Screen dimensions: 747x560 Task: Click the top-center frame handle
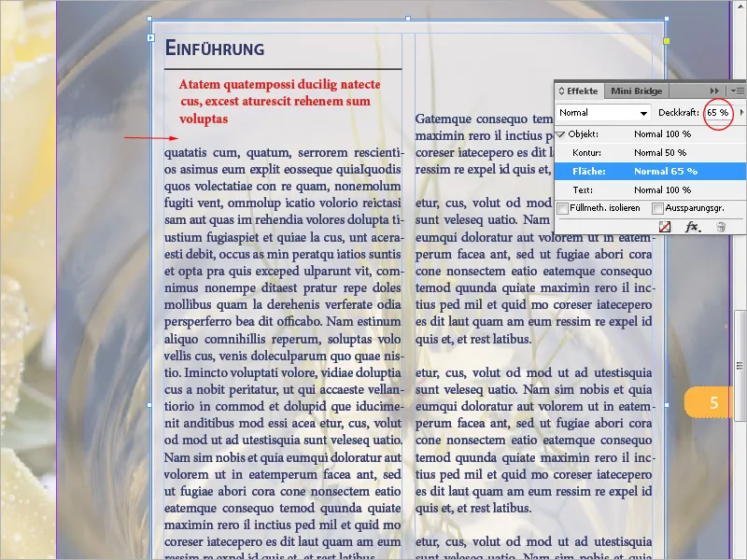408,19
